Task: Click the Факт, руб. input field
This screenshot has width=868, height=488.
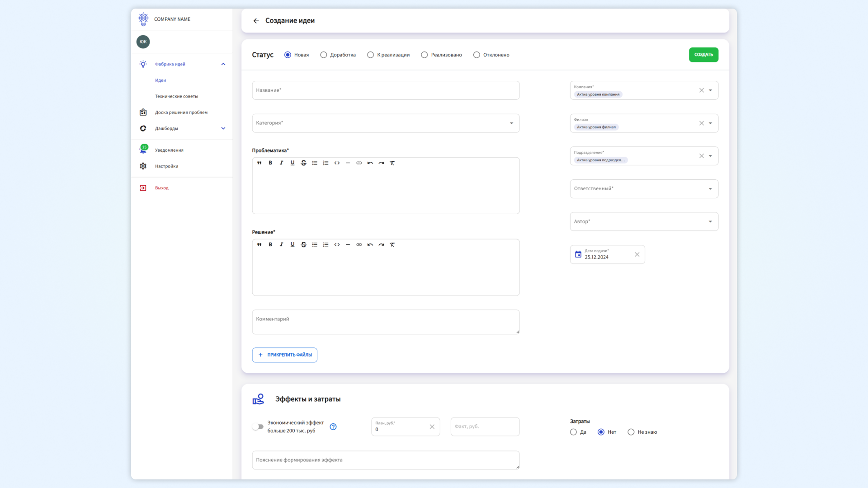Action: tap(485, 427)
